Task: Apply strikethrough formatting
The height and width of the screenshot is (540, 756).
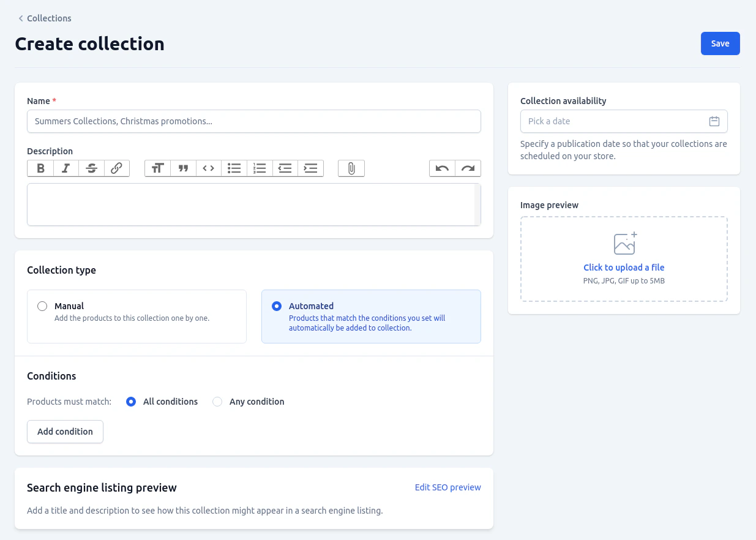Action: (x=92, y=168)
